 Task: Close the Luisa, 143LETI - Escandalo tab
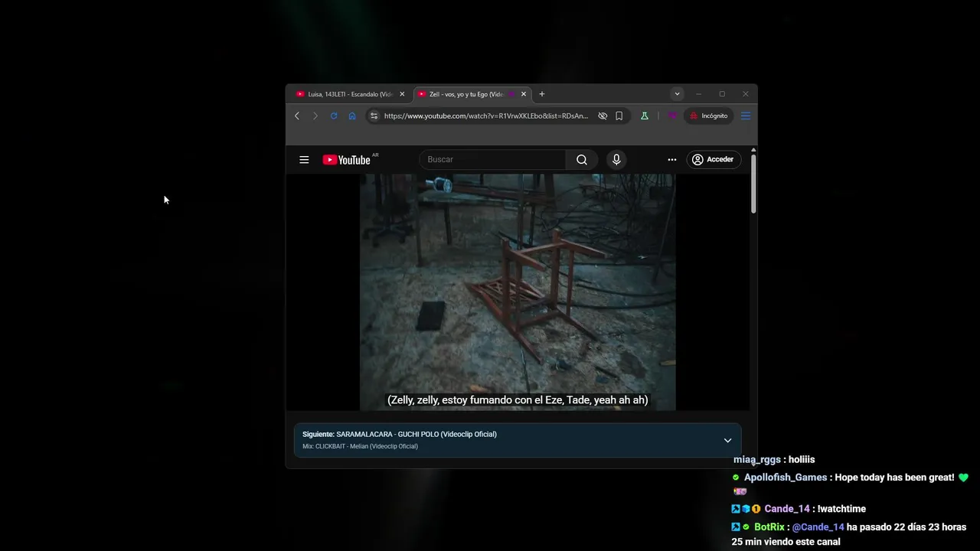click(x=402, y=94)
